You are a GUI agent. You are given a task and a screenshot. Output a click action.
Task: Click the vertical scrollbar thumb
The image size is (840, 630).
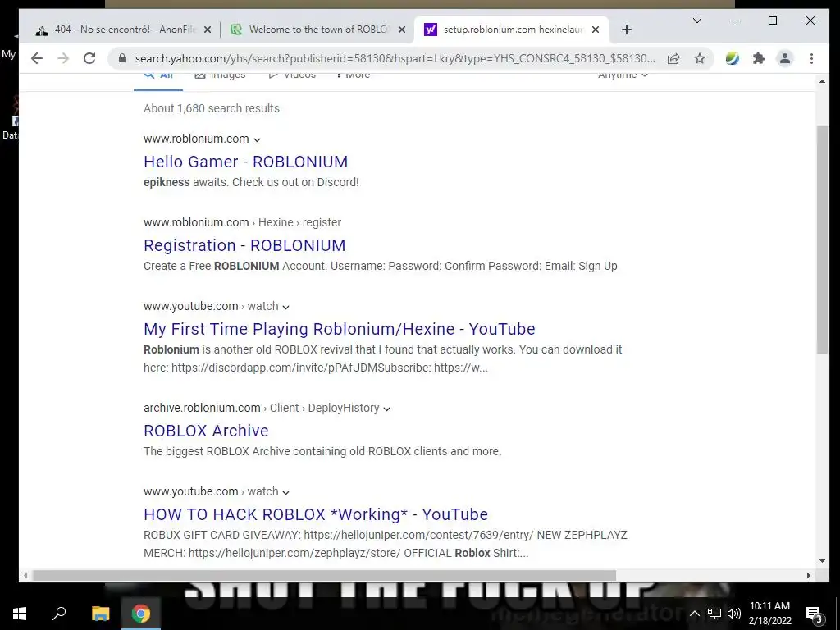click(x=822, y=239)
